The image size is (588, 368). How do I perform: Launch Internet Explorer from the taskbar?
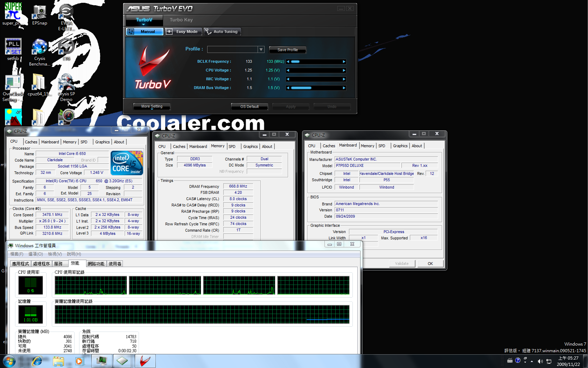[37, 361]
